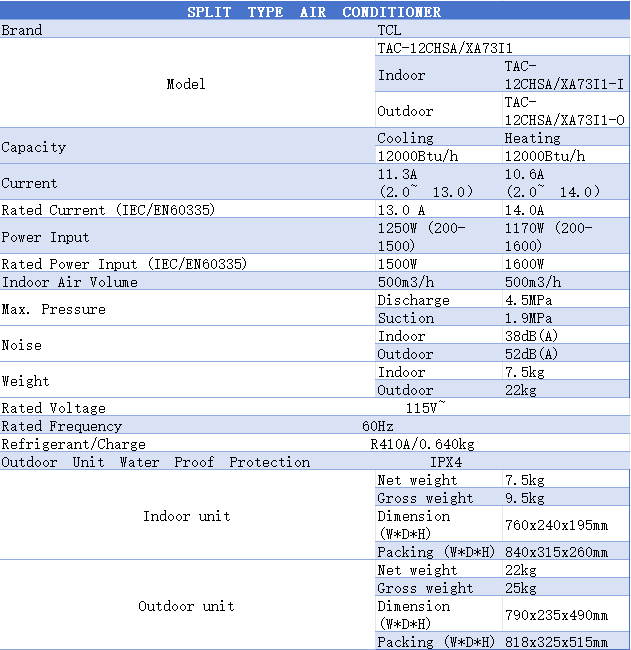The height and width of the screenshot is (650, 631).
Task: Click the 1500W rated power input value
Action: pyautogui.click(x=400, y=264)
